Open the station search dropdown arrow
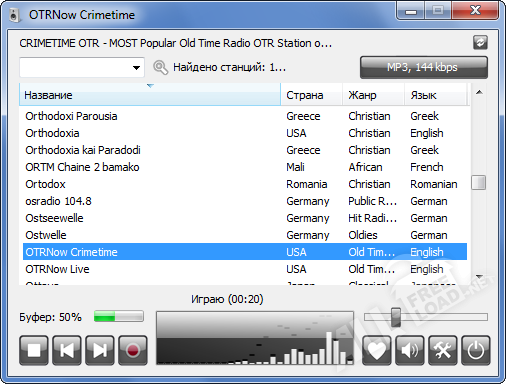Image resolution: width=506 pixels, height=384 pixels. [x=136, y=68]
